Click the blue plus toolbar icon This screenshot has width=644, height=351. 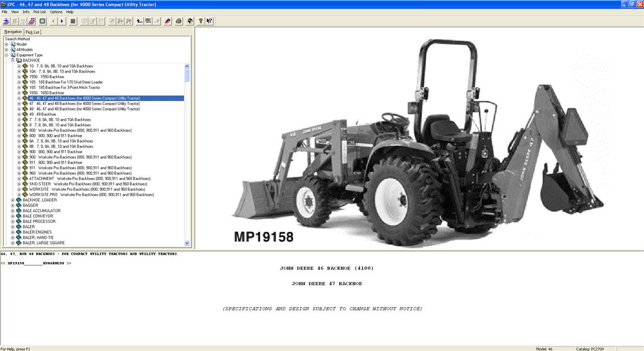click(x=6, y=21)
